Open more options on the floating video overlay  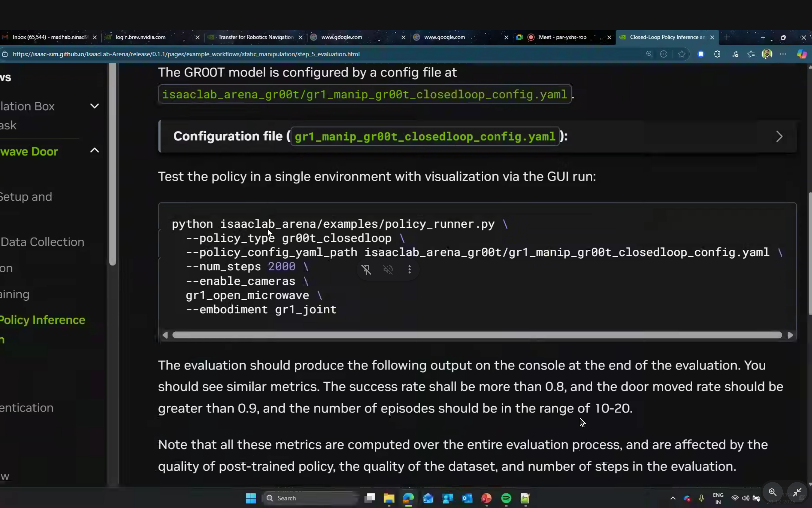410,269
